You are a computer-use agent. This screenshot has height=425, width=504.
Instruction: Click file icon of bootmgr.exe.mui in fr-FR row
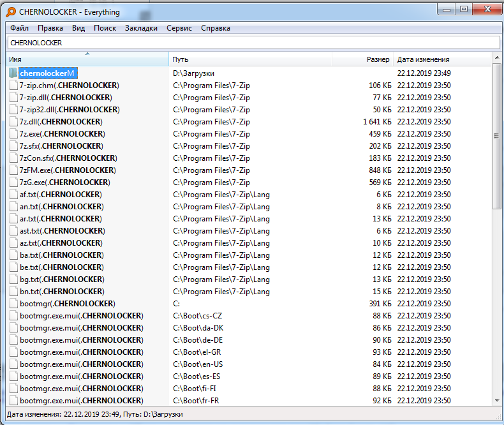[13, 401]
